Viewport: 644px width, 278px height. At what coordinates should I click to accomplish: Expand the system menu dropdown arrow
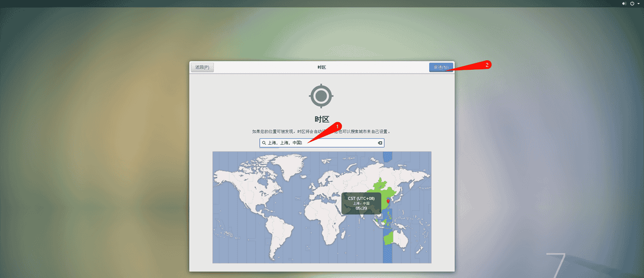638,4
